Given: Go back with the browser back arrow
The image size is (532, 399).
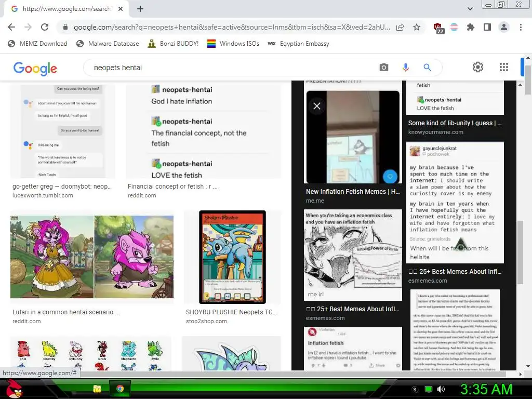Looking at the screenshot, I should coord(11,27).
